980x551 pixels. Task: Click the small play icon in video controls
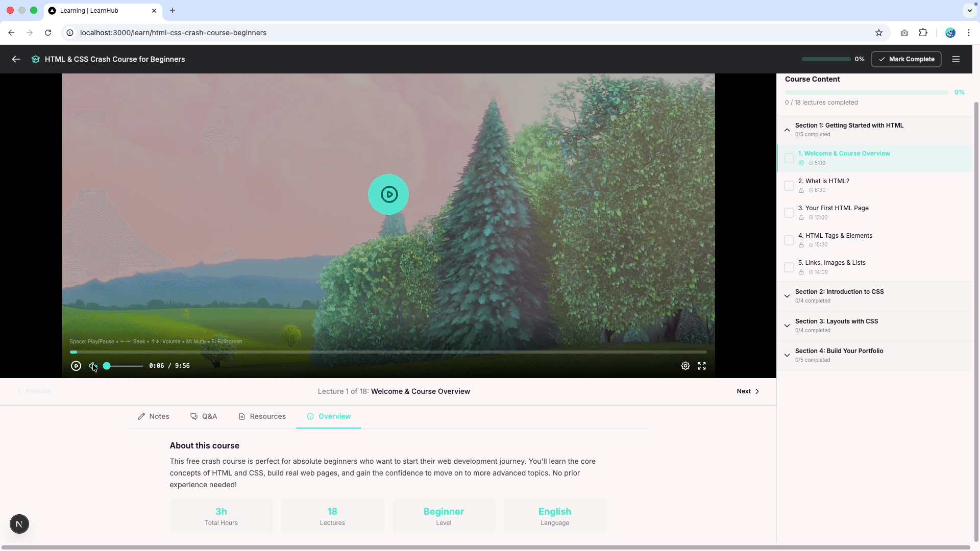tap(76, 366)
